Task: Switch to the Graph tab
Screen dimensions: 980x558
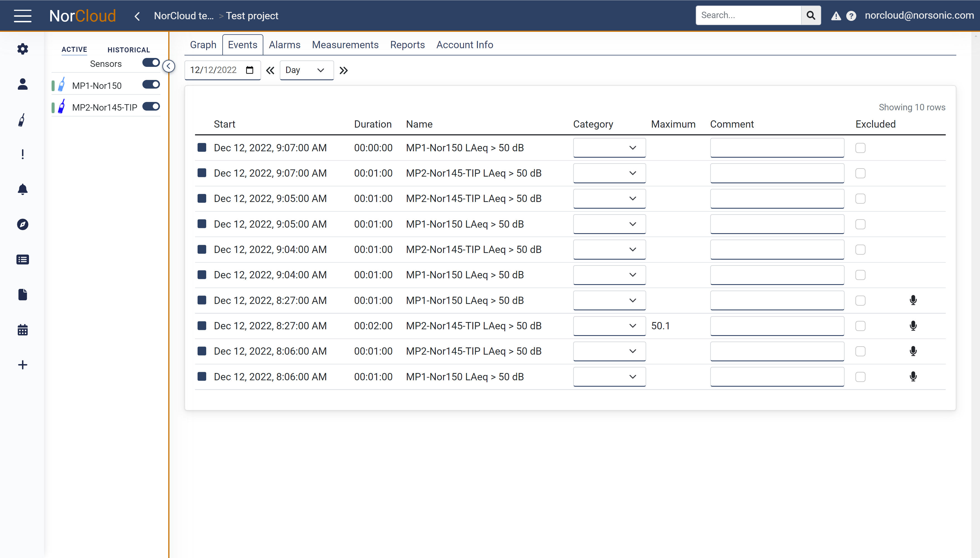Action: click(203, 45)
